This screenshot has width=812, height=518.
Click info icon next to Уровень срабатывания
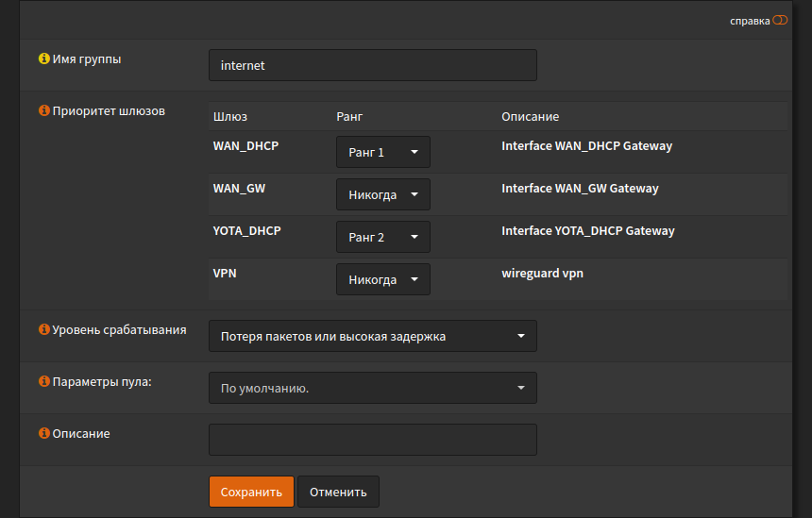coord(44,329)
